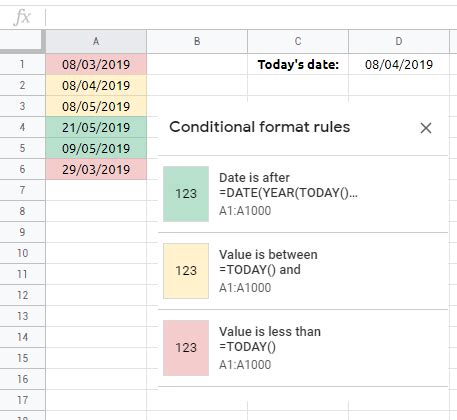457x420 pixels.
Task: Select column A header
Action: tap(96, 41)
